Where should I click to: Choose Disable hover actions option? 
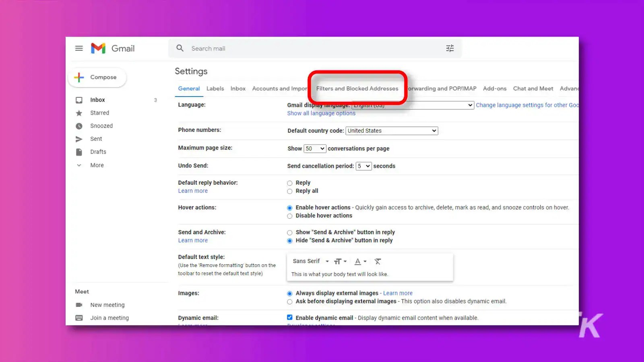(289, 216)
